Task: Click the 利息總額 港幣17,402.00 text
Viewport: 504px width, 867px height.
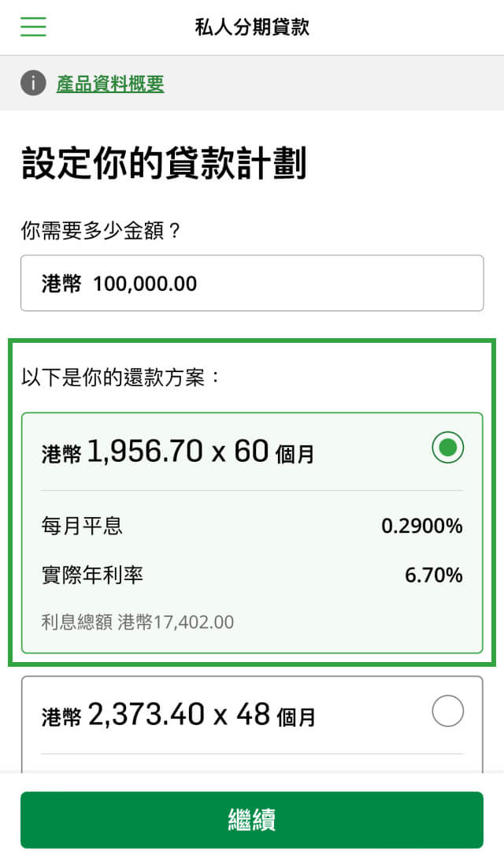Action: [x=137, y=622]
